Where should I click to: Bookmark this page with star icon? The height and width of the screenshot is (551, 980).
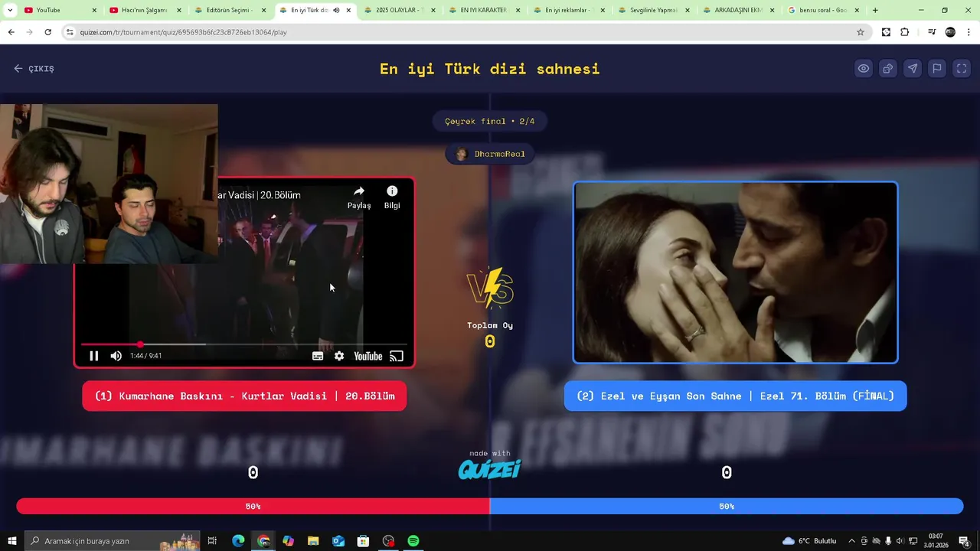[861, 32]
